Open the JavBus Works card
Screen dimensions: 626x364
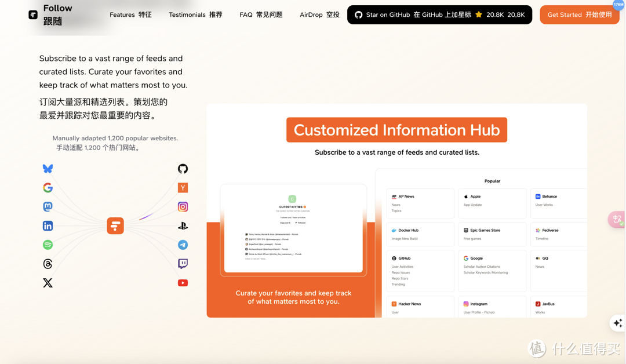coord(559,307)
